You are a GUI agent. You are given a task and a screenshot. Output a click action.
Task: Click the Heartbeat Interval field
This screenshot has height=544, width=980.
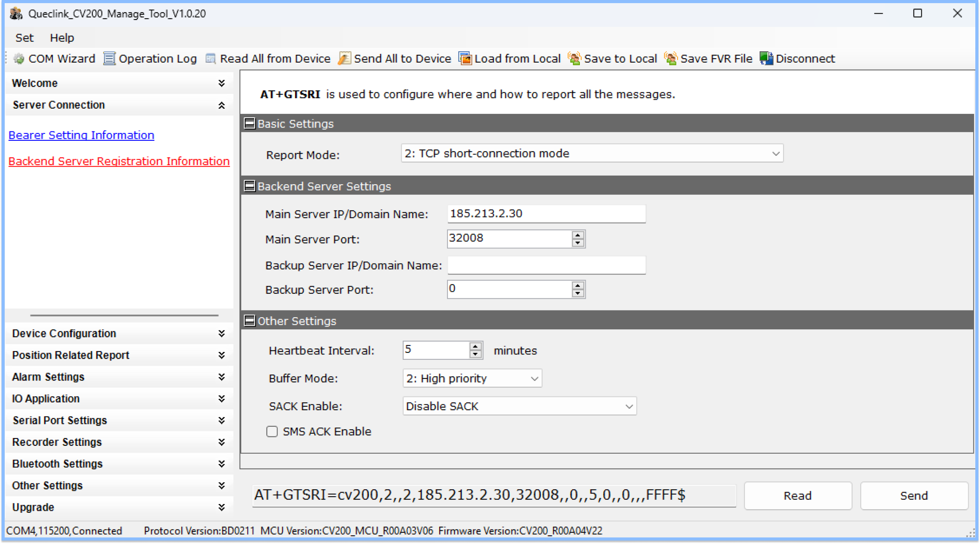[x=436, y=350]
